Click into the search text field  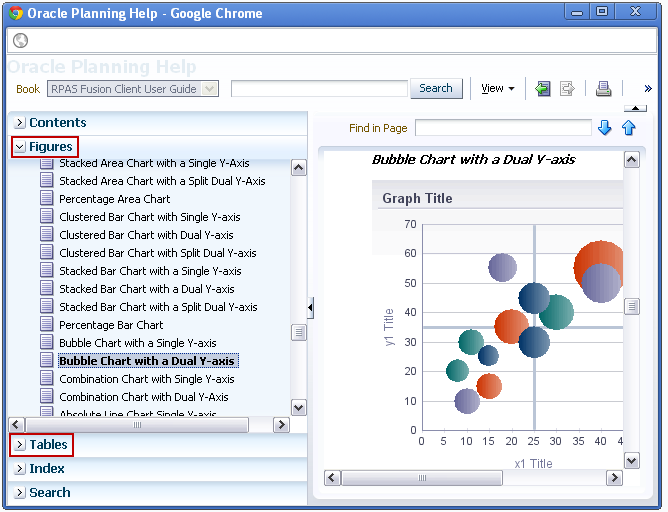[x=320, y=89]
